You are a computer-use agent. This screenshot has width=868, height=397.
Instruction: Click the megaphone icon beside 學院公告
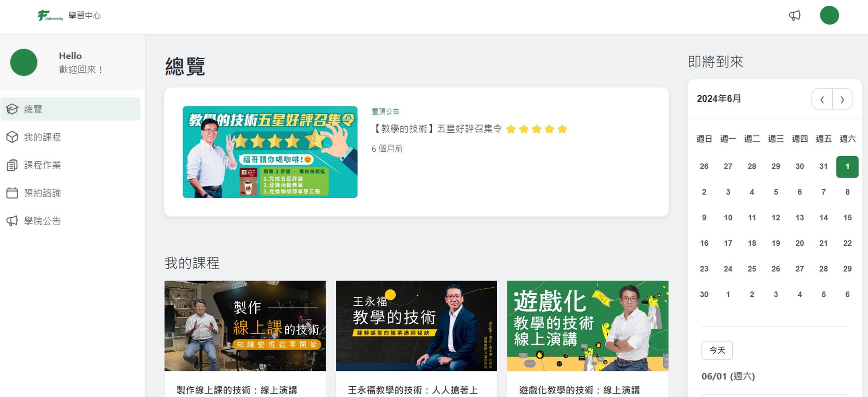(x=12, y=221)
